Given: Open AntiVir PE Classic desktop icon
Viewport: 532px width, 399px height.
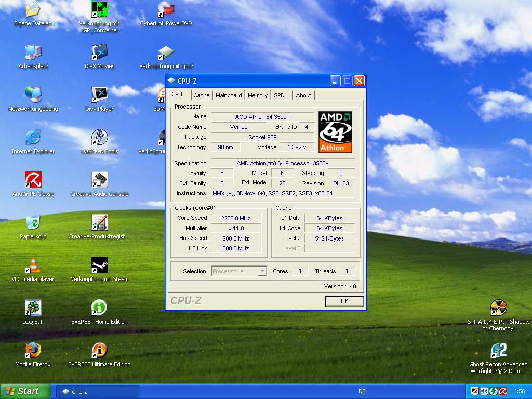Looking at the screenshot, I should coord(33,180).
